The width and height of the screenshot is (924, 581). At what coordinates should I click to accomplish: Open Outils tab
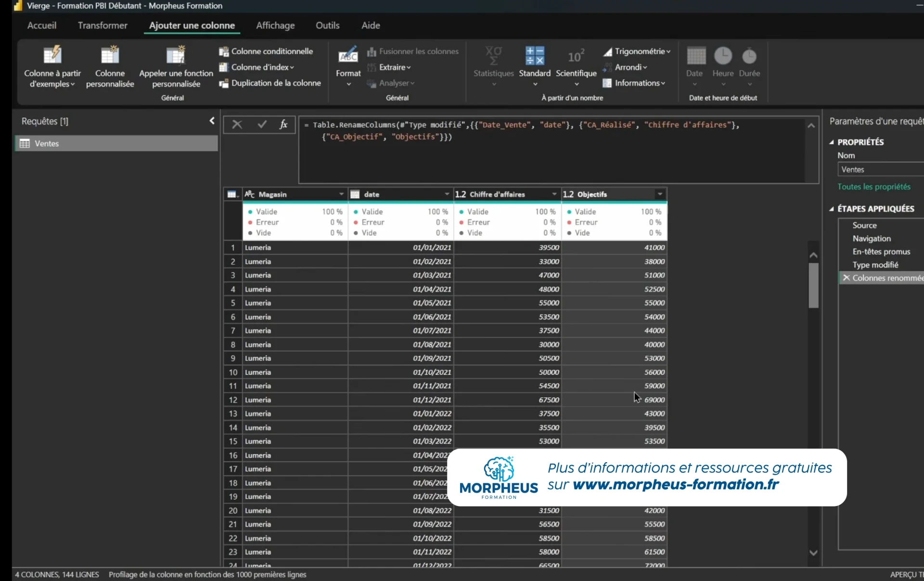[328, 25]
